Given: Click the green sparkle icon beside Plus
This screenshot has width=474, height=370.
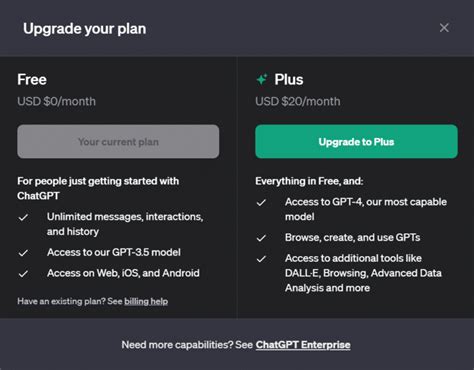Looking at the screenshot, I should click(262, 79).
